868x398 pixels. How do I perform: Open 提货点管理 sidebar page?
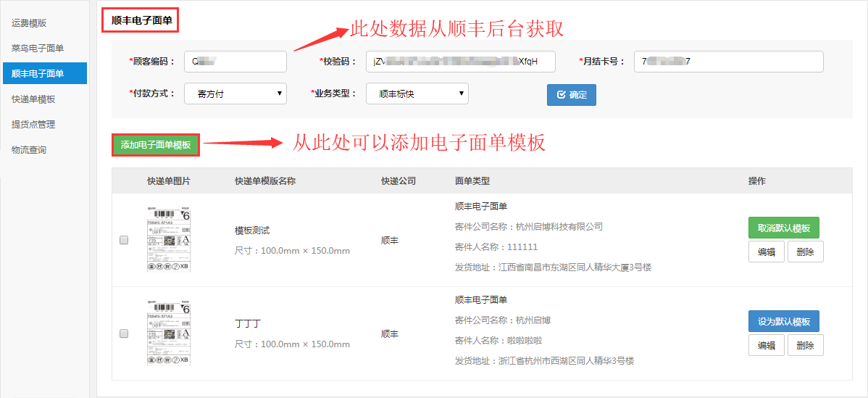click(x=33, y=124)
